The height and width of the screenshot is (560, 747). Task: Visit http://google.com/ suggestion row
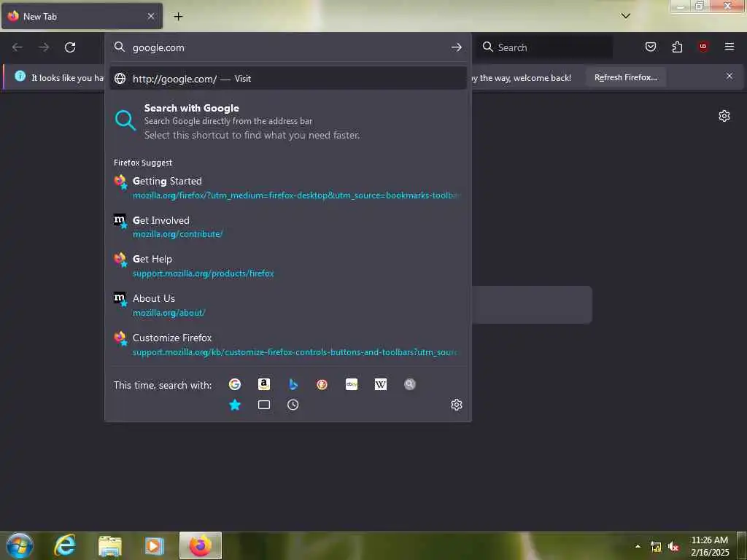pyautogui.click(x=287, y=79)
